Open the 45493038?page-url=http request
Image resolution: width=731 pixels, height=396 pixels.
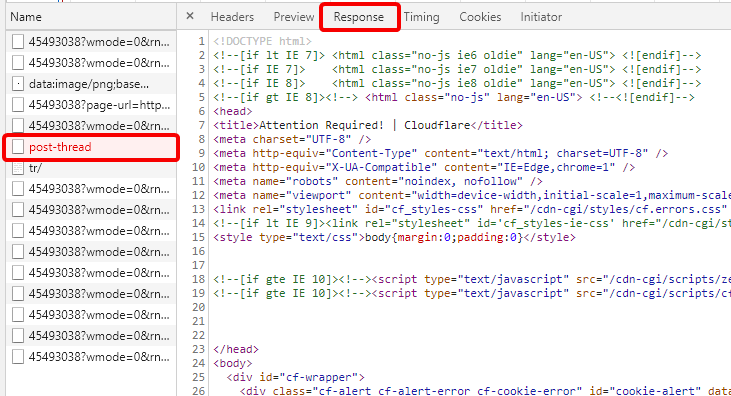click(91, 105)
